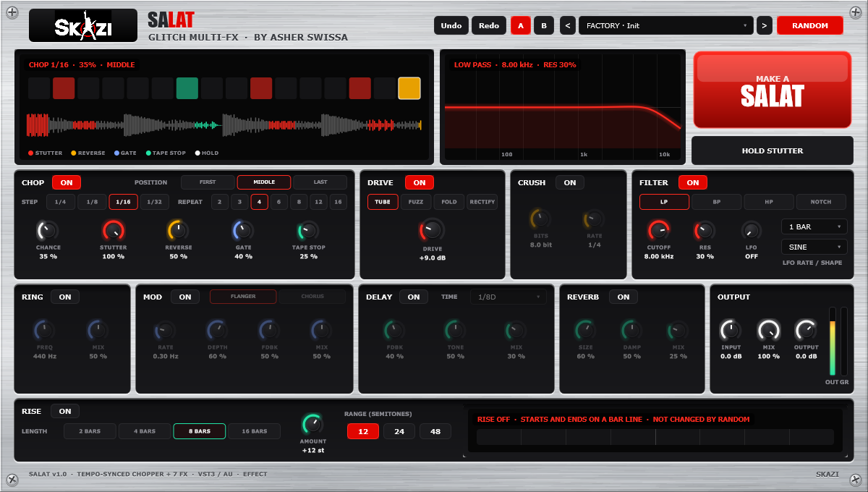The image size is (868, 492).
Task: Click the Skazi logo
Action: click(83, 25)
